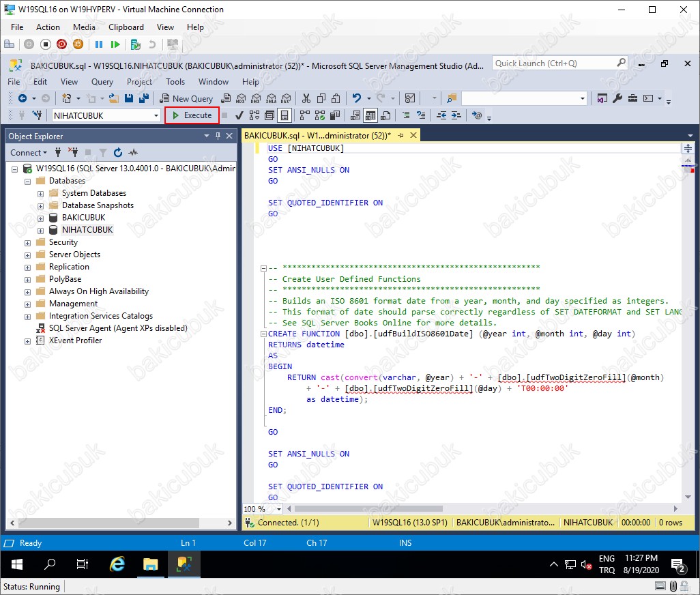
Task: Click the Change Connection icon
Action: pos(37,115)
